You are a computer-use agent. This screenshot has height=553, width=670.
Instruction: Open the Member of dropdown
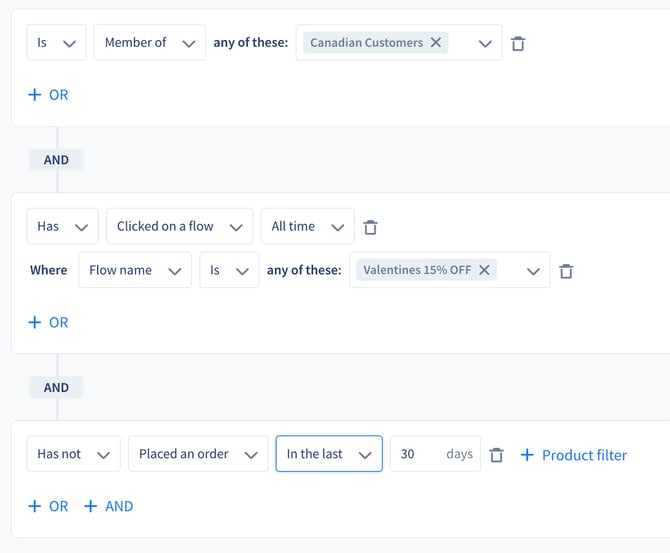point(150,42)
